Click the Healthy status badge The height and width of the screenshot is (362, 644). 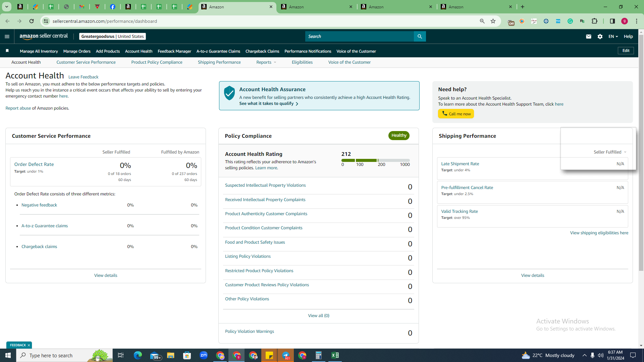(x=399, y=135)
